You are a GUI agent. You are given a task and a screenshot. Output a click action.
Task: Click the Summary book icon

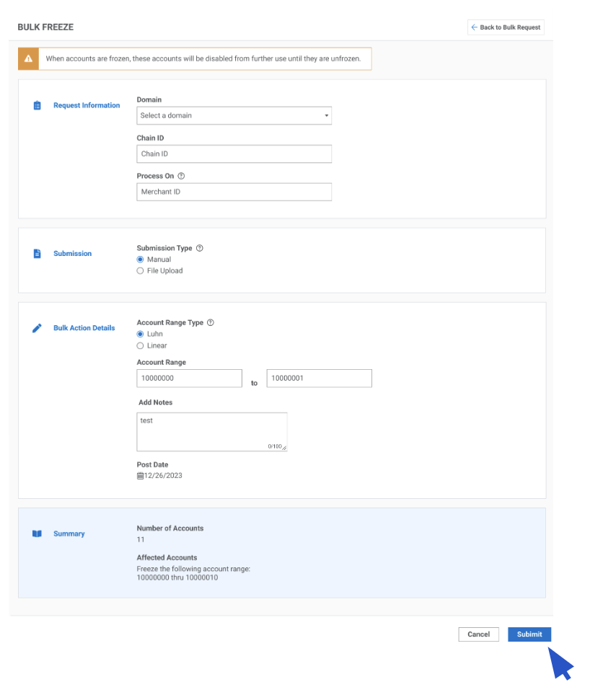[38, 534]
